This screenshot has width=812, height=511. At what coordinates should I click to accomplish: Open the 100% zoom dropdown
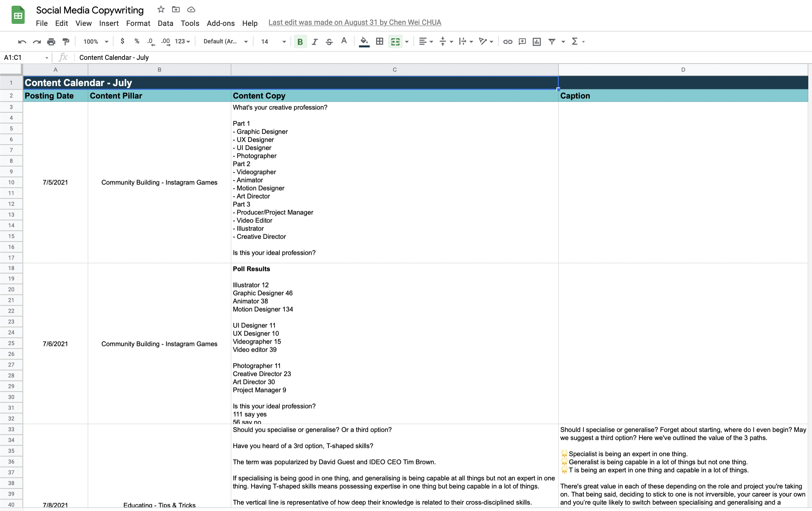click(96, 41)
